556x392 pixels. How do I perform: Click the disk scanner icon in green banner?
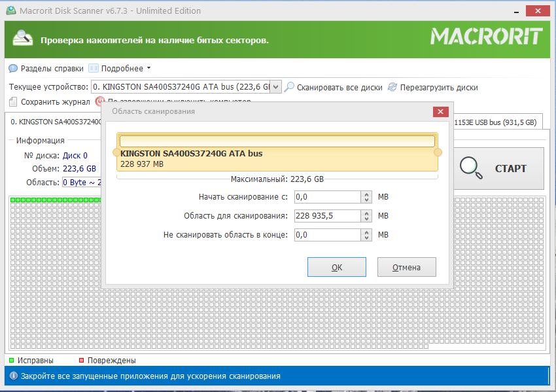[x=22, y=39]
